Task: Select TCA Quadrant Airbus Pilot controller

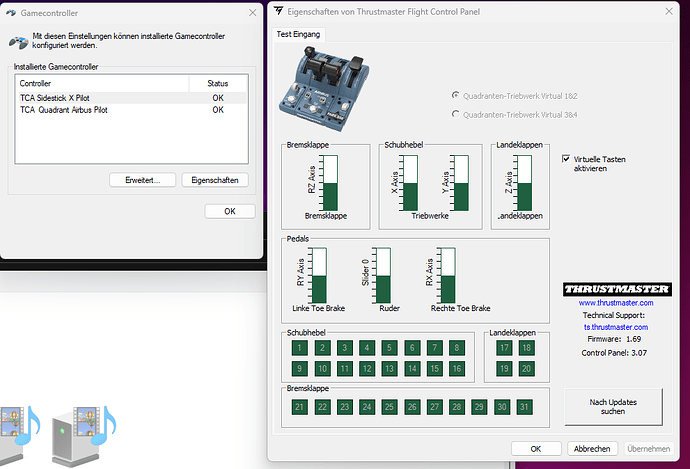Action: [64, 109]
